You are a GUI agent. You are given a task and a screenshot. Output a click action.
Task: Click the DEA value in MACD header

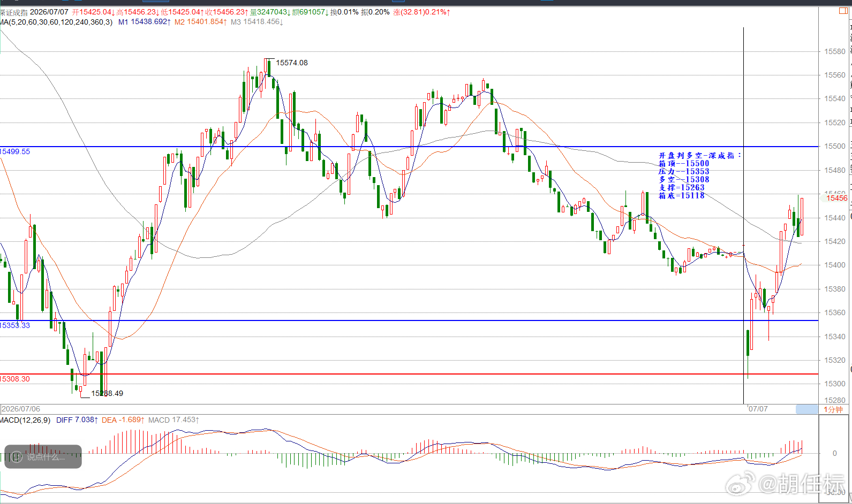(123, 420)
